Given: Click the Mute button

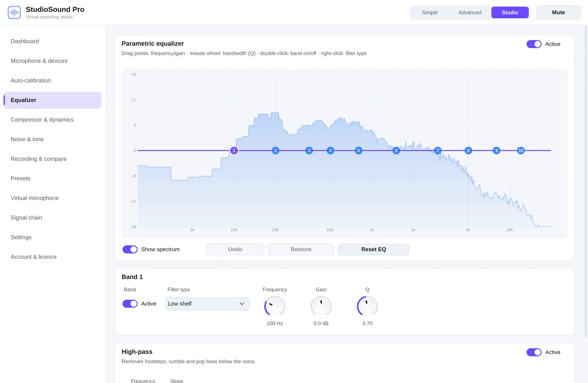Looking at the screenshot, I should pos(558,12).
